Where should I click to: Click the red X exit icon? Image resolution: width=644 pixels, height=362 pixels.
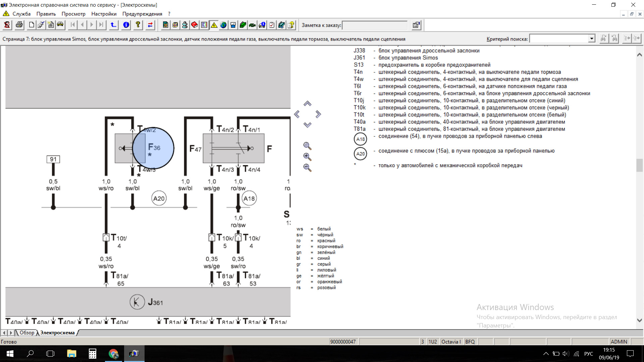7,25
